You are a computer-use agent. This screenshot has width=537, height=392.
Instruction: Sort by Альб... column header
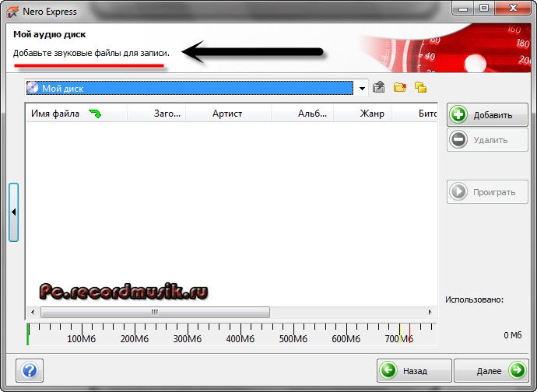303,114
